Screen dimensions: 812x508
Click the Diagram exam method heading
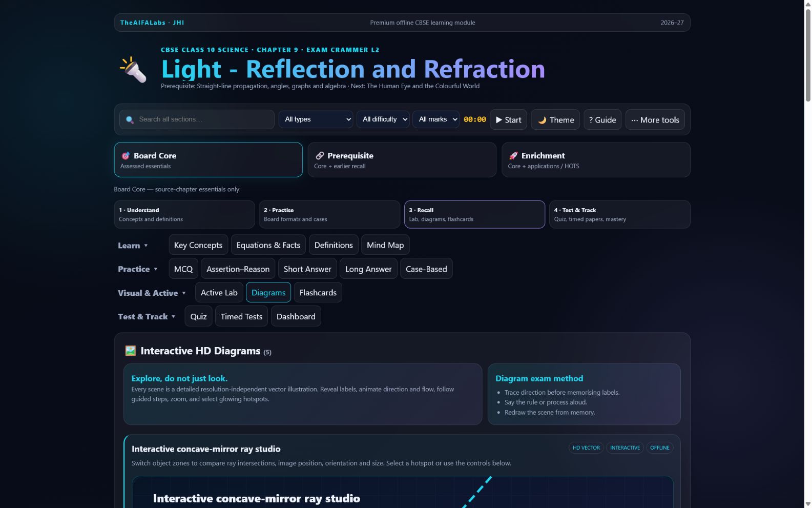(539, 378)
